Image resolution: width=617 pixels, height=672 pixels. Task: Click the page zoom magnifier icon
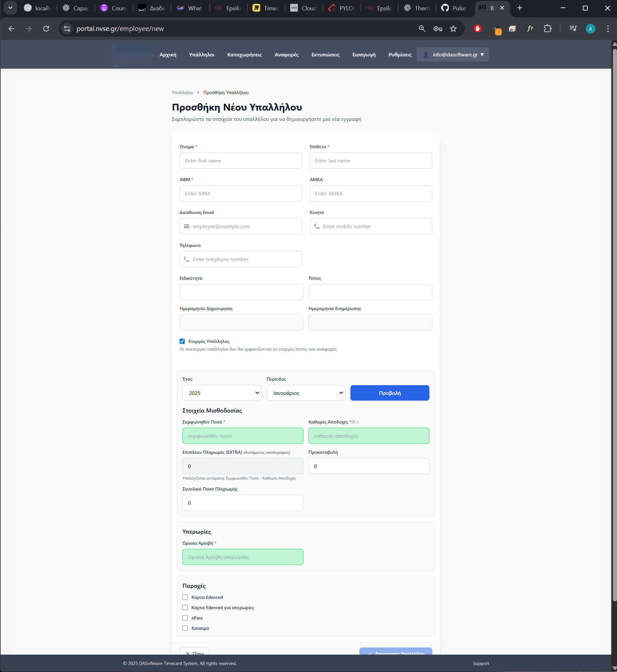pos(422,28)
